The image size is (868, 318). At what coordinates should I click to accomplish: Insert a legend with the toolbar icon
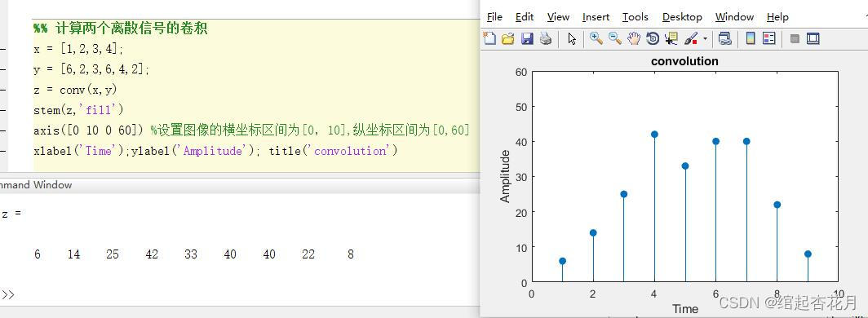tap(769, 38)
